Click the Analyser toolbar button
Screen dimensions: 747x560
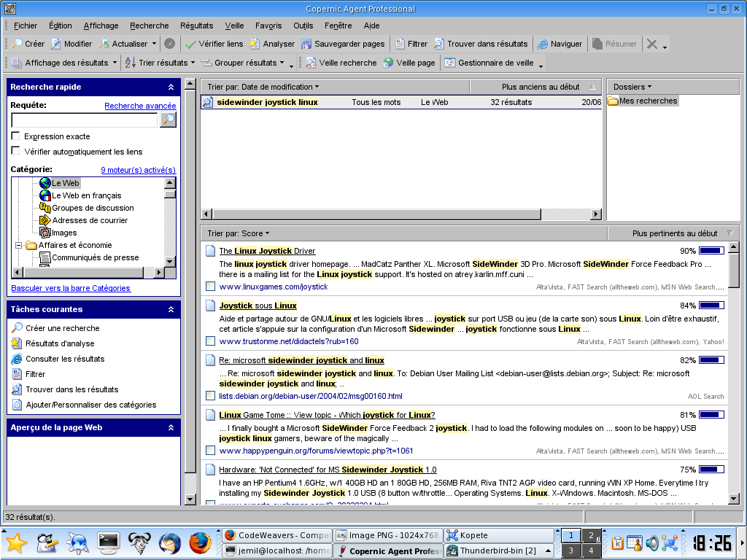(x=272, y=44)
